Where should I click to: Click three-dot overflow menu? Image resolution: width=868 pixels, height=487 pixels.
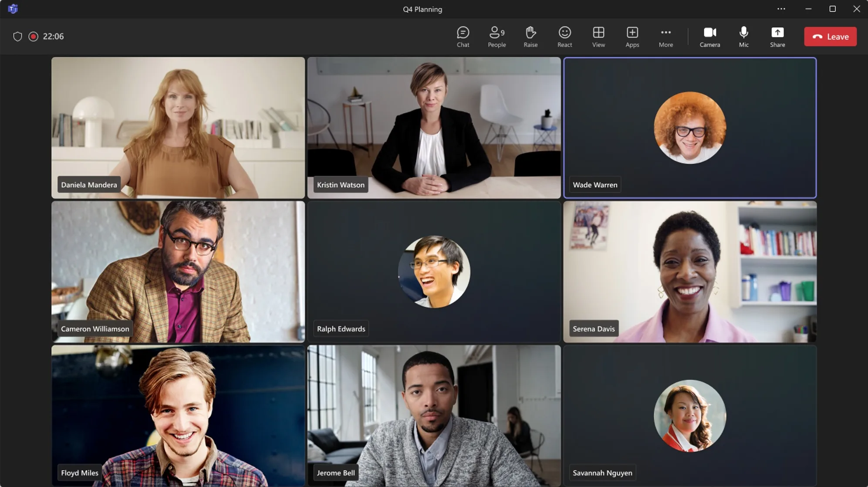(x=665, y=36)
